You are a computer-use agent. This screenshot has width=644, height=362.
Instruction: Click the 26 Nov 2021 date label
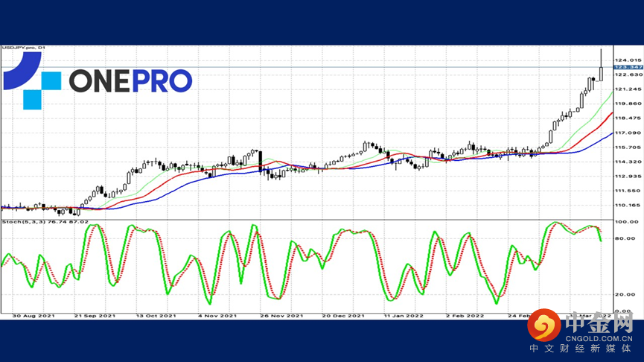tap(281, 316)
